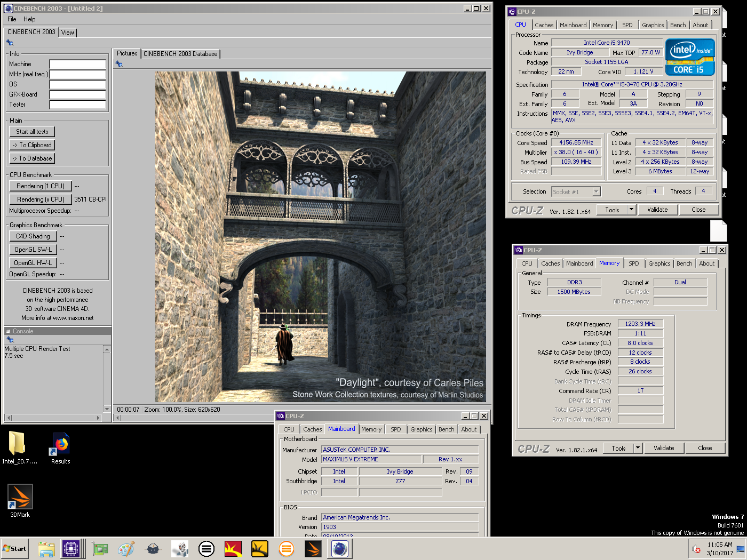Open the Socket #1 selection dropdown

[597, 191]
